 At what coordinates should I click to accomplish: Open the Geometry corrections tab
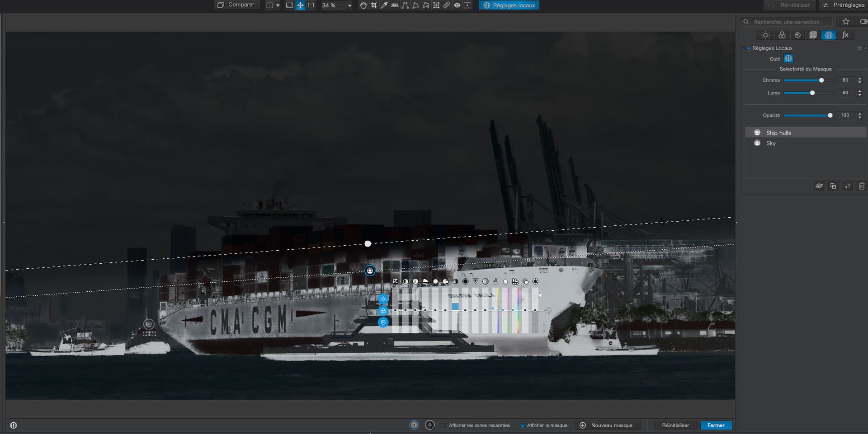[x=813, y=35]
